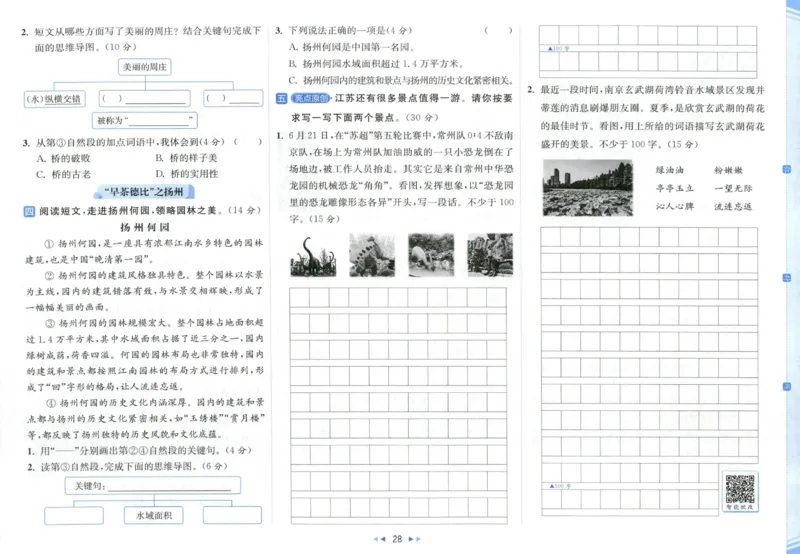The image size is (800, 554).
Task: Click the 美丽的周庄 mind-map root box
Action: 145,67
